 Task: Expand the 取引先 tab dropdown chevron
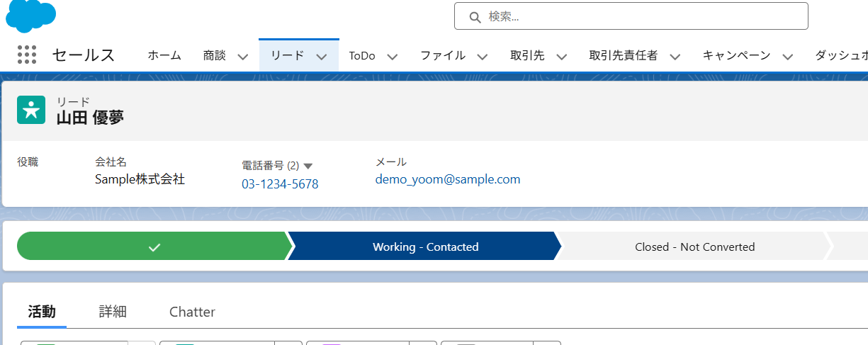(x=562, y=56)
